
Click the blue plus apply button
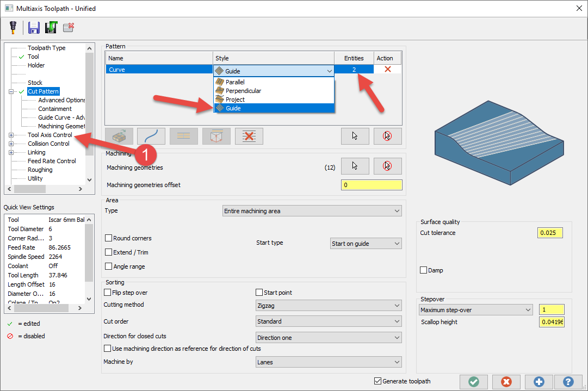click(x=539, y=382)
